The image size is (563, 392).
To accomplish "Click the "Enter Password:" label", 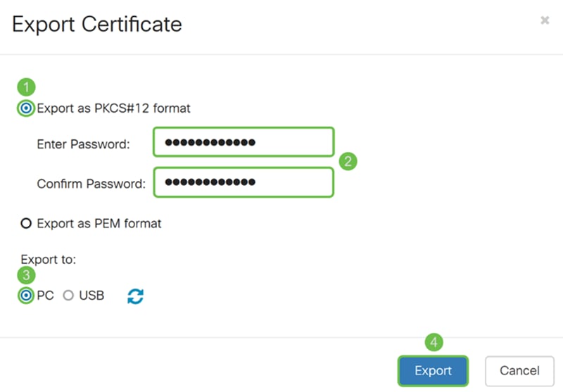I will (83, 144).
